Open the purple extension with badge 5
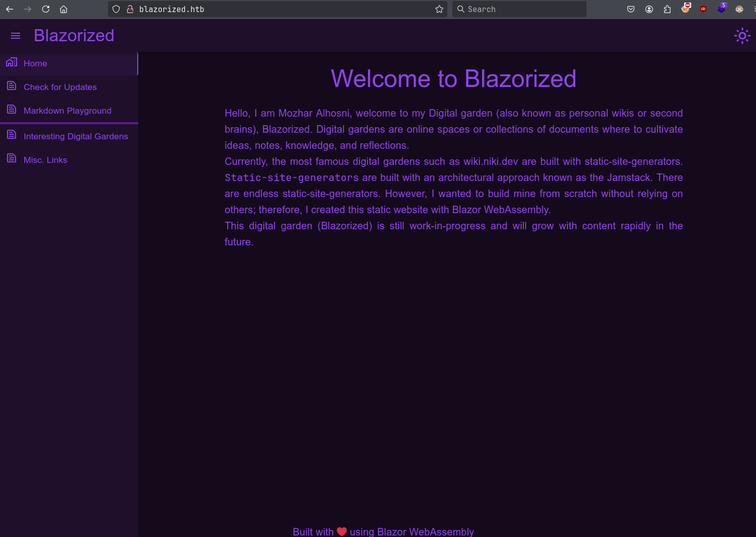Image resolution: width=756 pixels, height=537 pixels. (x=722, y=8)
